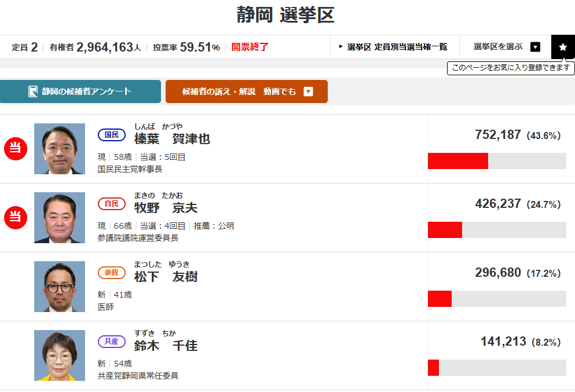Image resolution: width=575 pixels, height=392 pixels.
Task: Click the red 当 badge beside 牧野 京夫
Action: click(x=16, y=218)
